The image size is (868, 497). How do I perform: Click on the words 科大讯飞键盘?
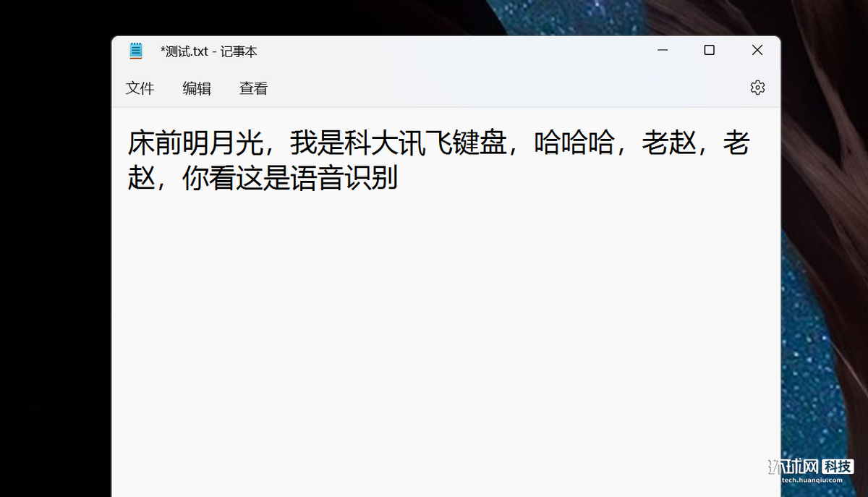pos(425,143)
